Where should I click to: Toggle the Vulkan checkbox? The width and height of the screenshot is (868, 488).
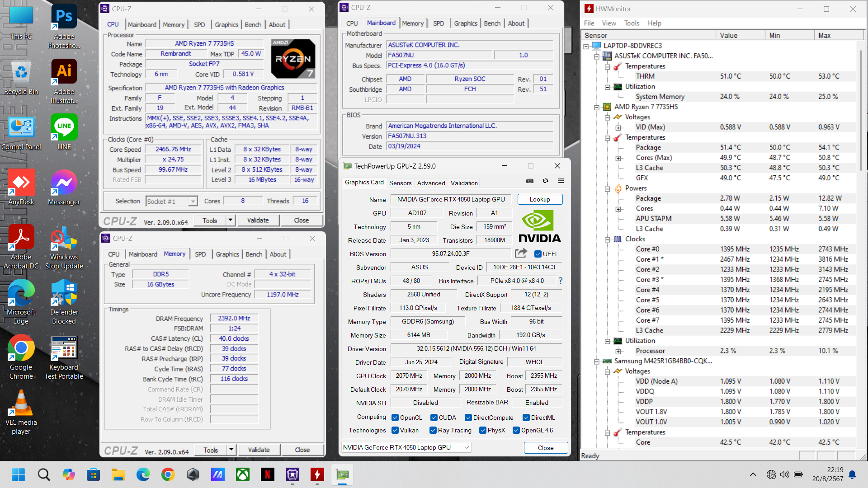point(395,430)
